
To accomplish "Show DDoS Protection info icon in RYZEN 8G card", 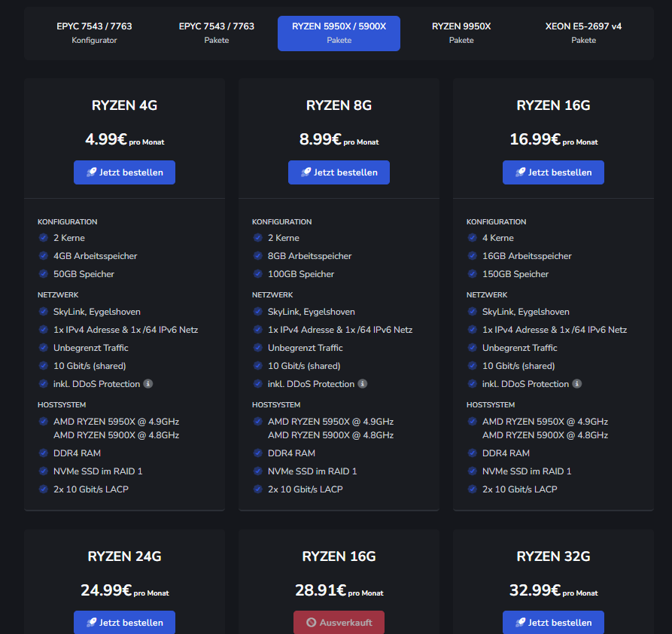I will (x=363, y=384).
